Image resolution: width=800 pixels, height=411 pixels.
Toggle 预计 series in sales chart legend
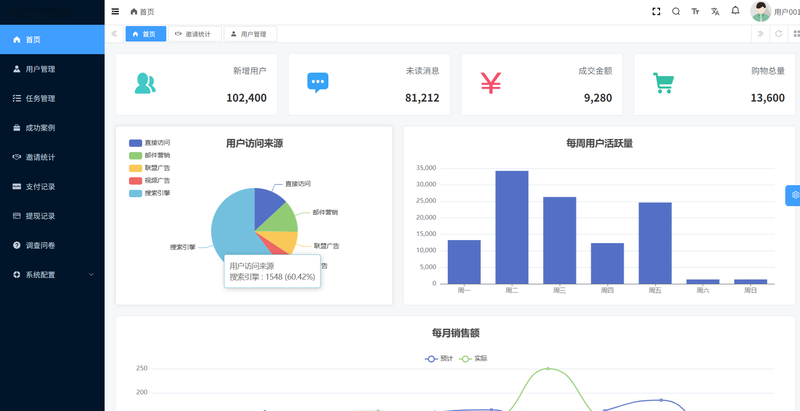[439, 358]
